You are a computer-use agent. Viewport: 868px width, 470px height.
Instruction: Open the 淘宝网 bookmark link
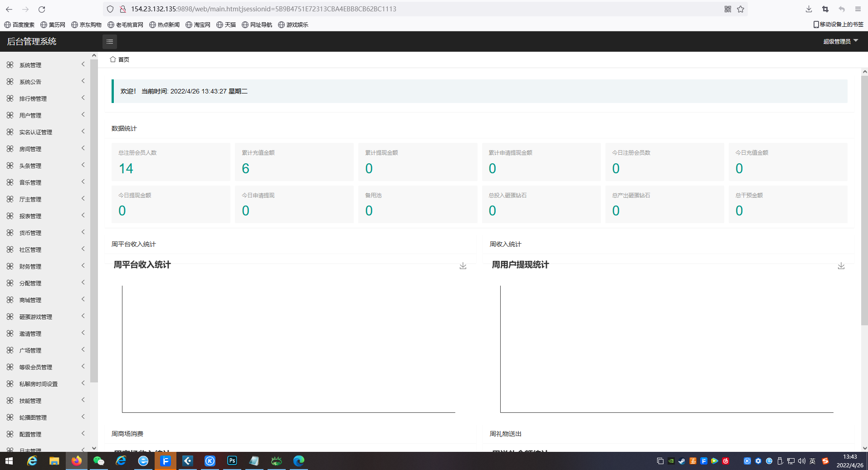coord(198,25)
